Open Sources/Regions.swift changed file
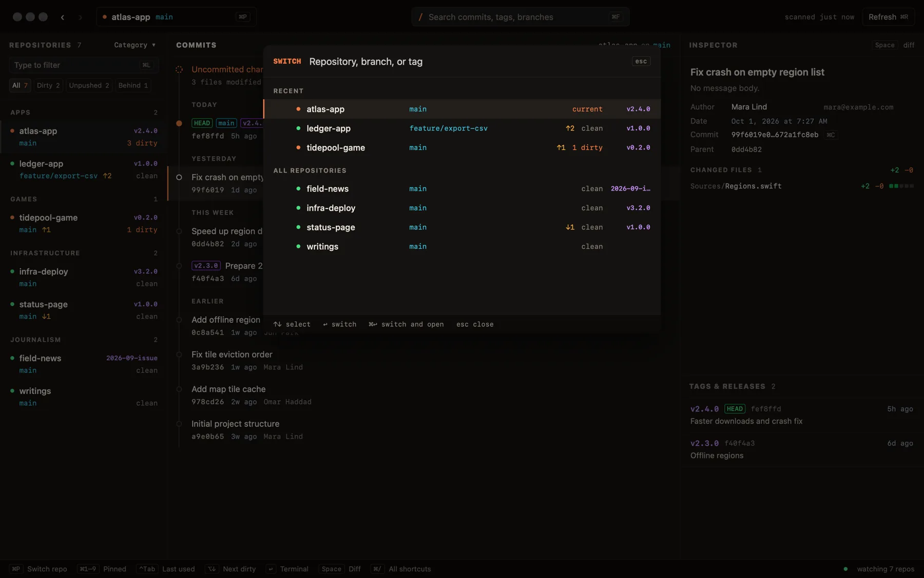The image size is (924, 578). click(802, 186)
